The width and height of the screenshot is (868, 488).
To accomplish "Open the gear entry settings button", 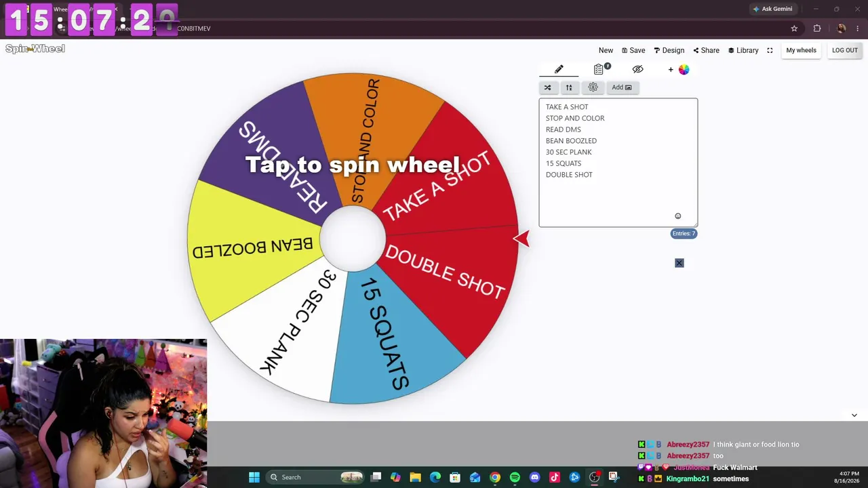I will 593,87.
